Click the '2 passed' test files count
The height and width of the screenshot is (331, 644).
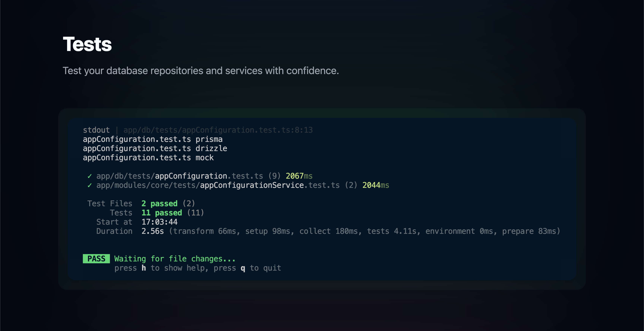pyautogui.click(x=160, y=204)
